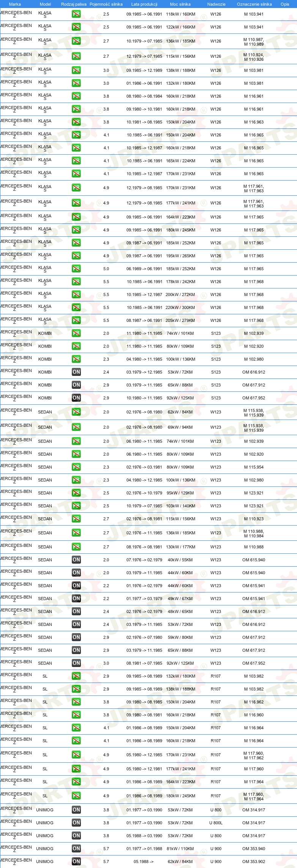Click the petrol icon in the 200kW / 272KM row

[76, 295]
